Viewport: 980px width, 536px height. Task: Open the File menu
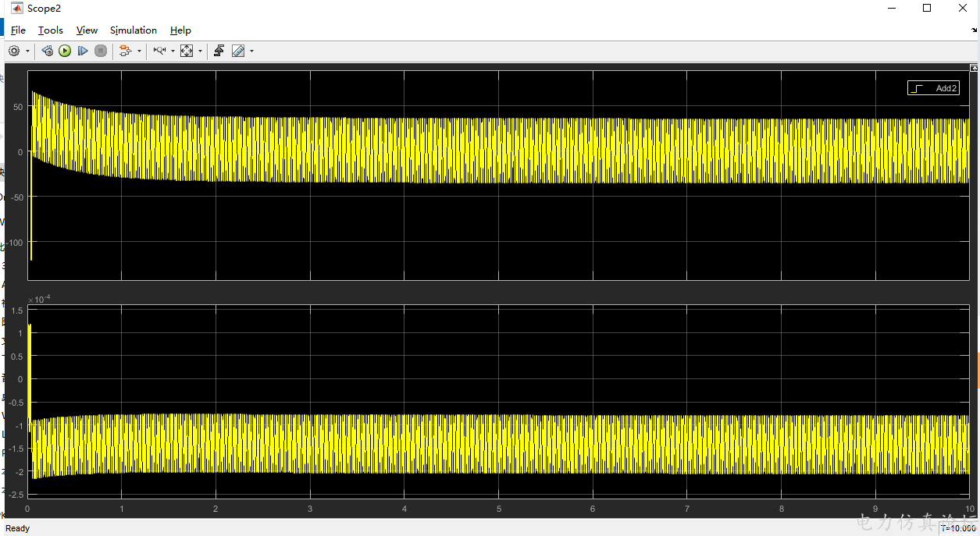[18, 30]
